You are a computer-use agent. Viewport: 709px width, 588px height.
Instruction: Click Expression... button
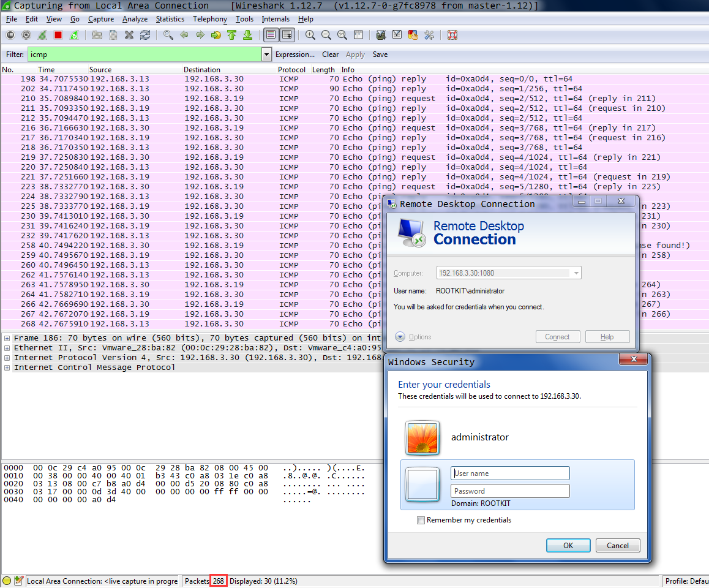coord(295,55)
